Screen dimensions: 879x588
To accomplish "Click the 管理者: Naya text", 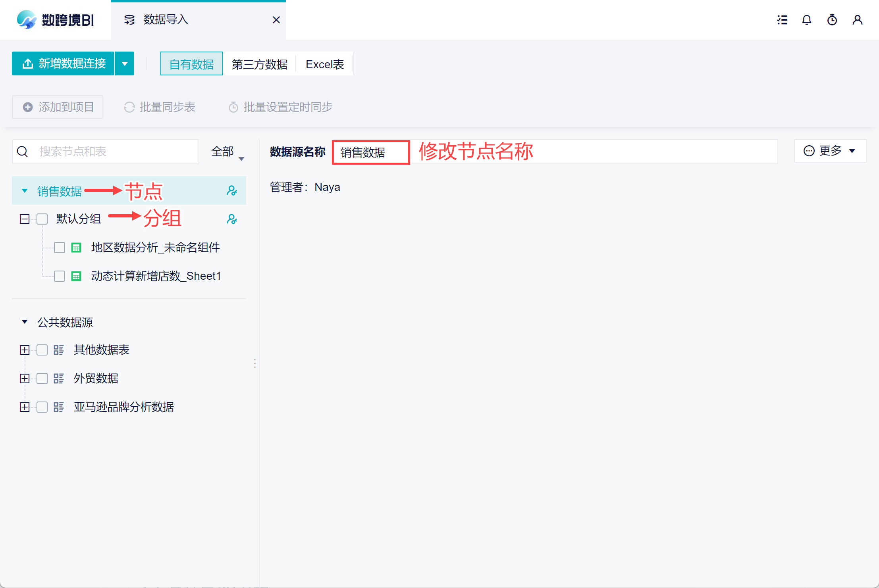I will [x=305, y=187].
